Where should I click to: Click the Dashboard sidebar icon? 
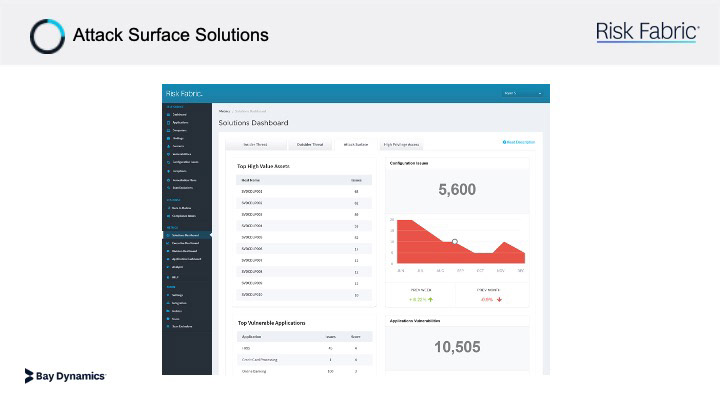[169, 115]
